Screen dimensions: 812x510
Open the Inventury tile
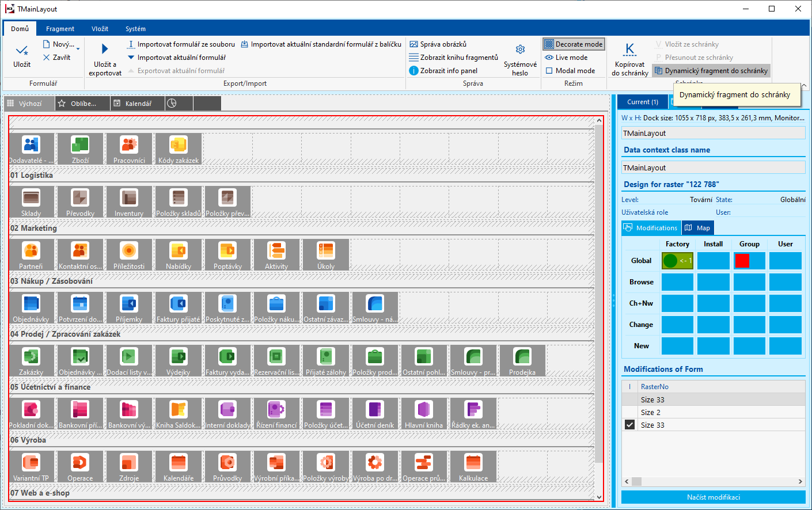coord(129,202)
